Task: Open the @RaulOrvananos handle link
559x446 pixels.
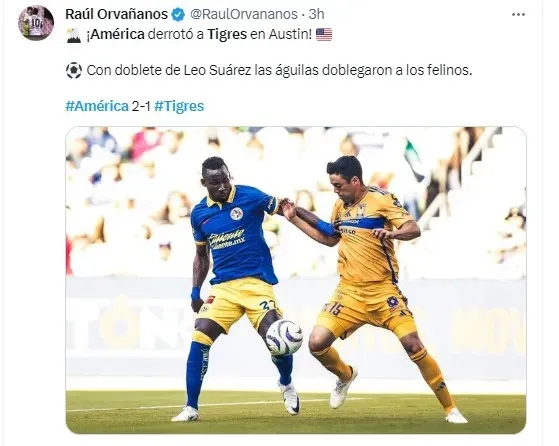Action: tap(243, 15)
